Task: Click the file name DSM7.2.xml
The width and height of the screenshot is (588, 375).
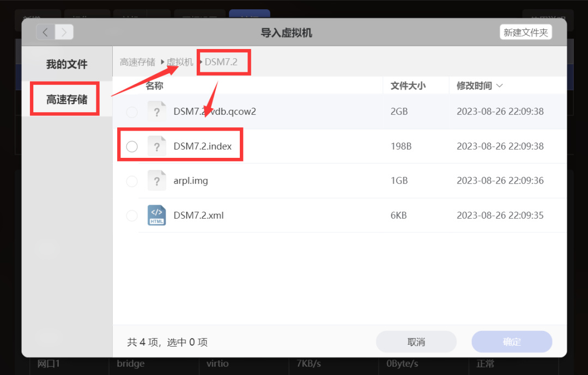Action: point(198,216)
